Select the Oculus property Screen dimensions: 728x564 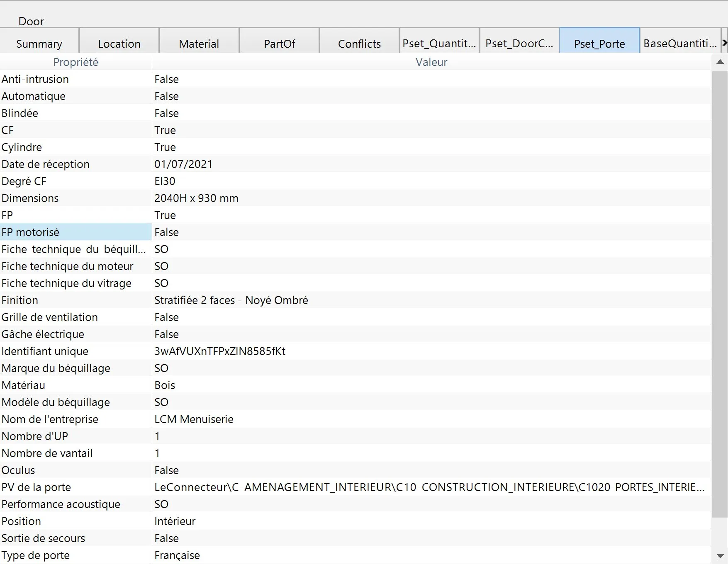coord(76,470)
